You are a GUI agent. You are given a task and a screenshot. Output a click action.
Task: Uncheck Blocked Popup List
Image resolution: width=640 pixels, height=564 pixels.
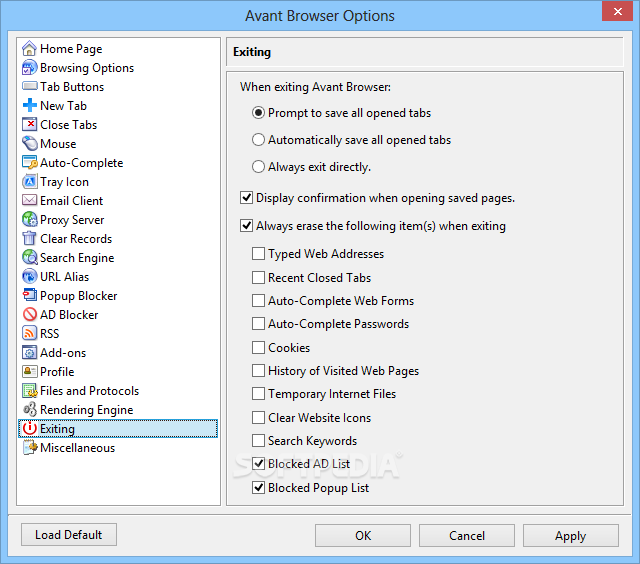[x=258, y=488]
